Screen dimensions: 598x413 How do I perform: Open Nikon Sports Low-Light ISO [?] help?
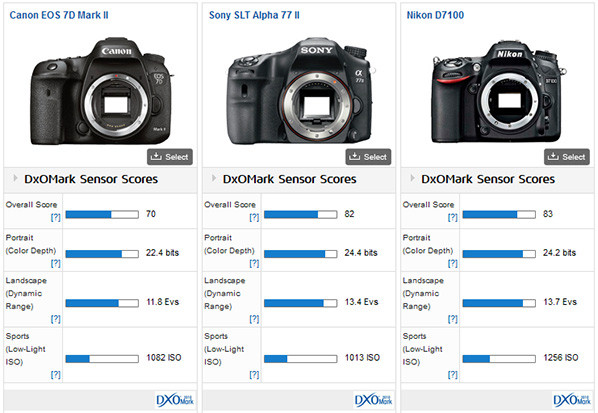point(453,374)
